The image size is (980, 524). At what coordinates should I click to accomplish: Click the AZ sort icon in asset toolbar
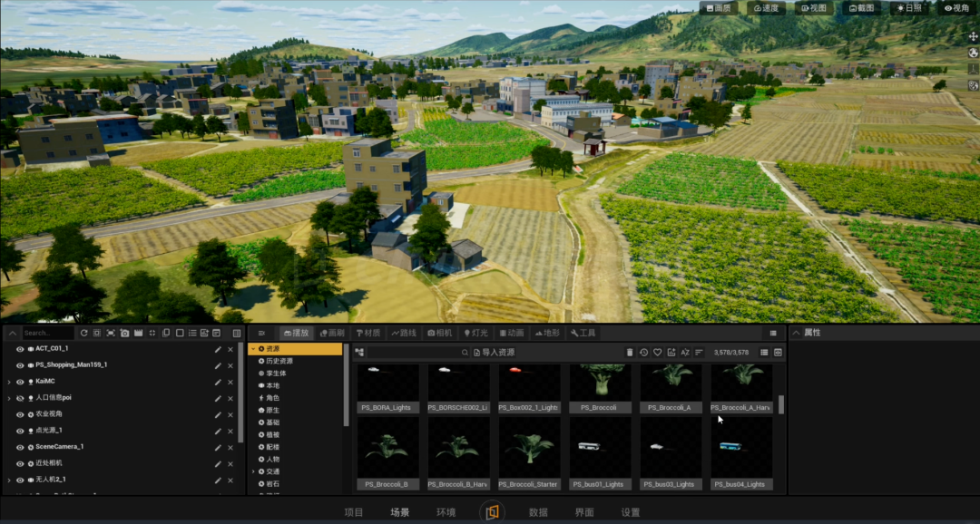point(685,353)
